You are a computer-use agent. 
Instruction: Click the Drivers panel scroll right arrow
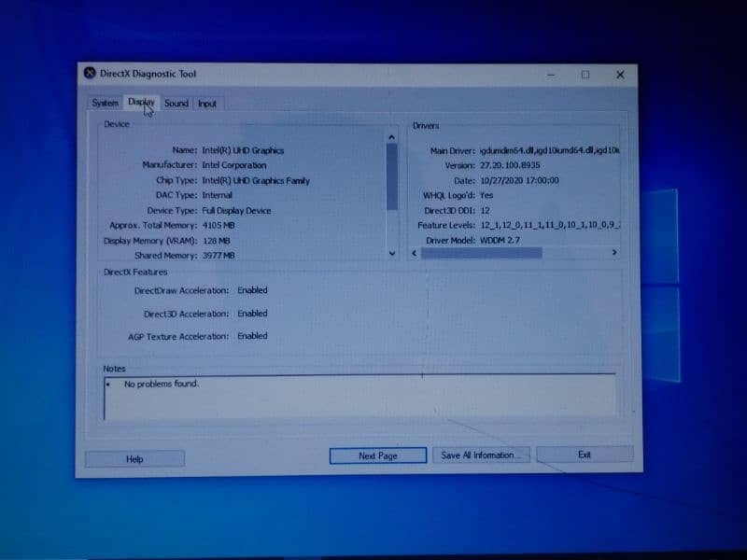pyautogui.click(x=613, y=252)
